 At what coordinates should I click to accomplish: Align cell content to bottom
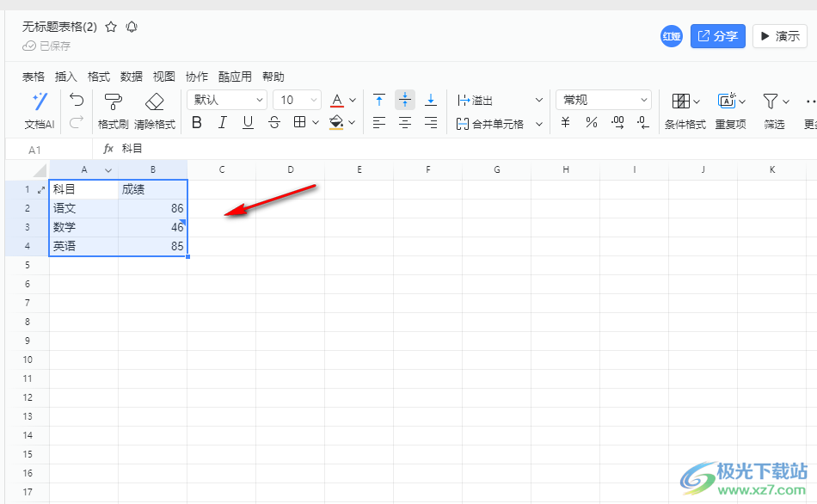430,100
